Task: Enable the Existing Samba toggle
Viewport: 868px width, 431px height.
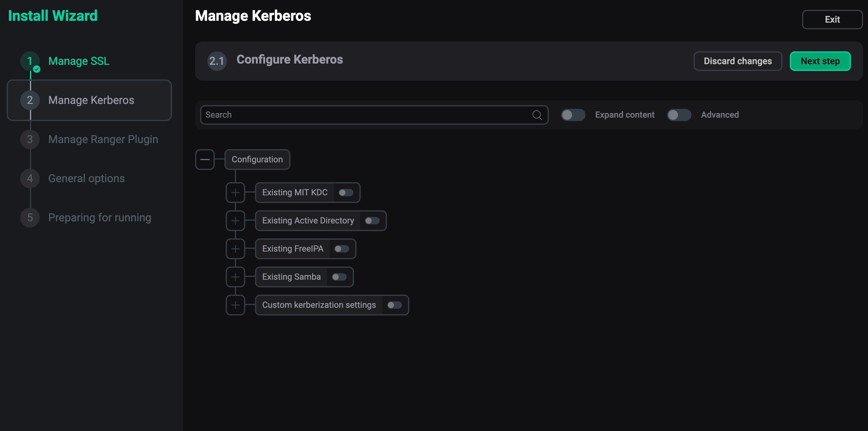Action: [339, 277]
